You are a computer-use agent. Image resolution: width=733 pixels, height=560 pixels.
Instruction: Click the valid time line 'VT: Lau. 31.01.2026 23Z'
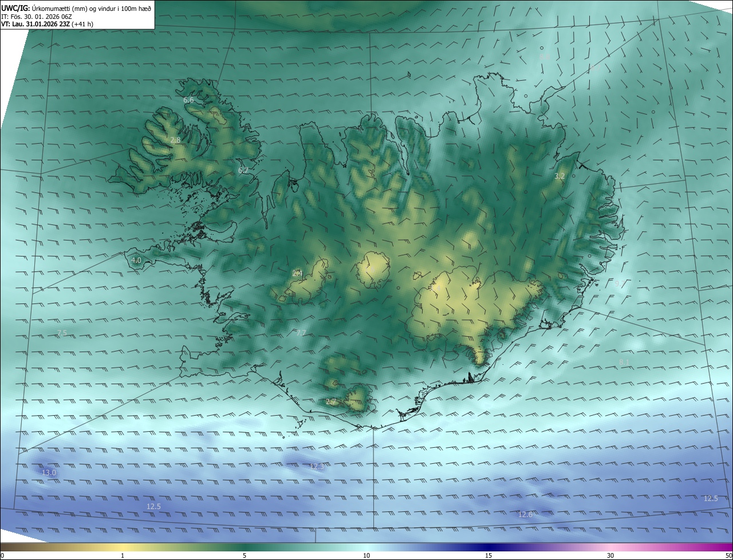pyautogui.click(x=36, y=24)
